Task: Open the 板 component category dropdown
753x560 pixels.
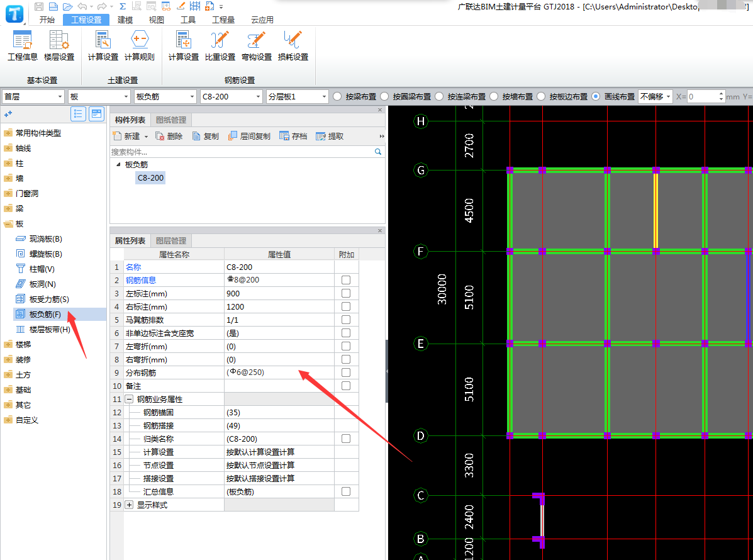Action: point(99,96)
